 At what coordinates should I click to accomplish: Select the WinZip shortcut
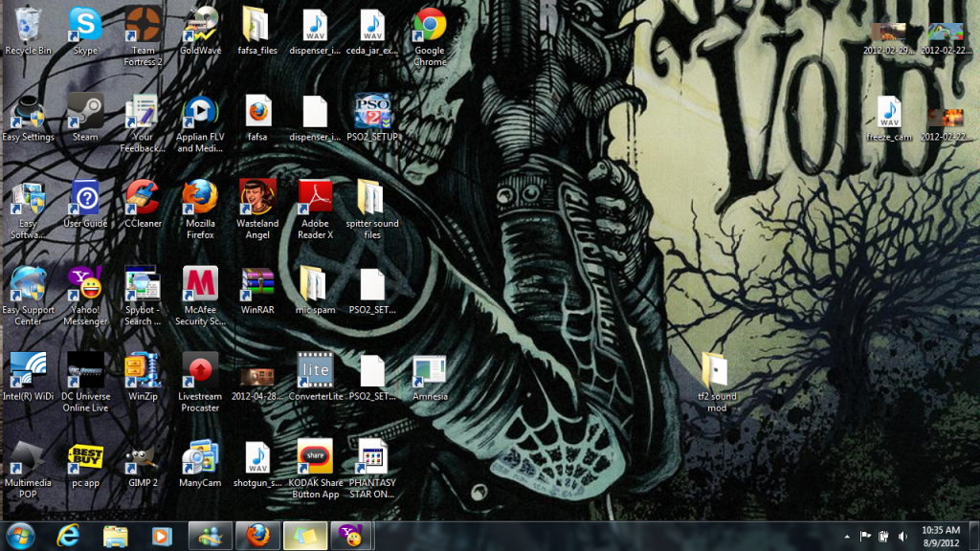[144, 377]
